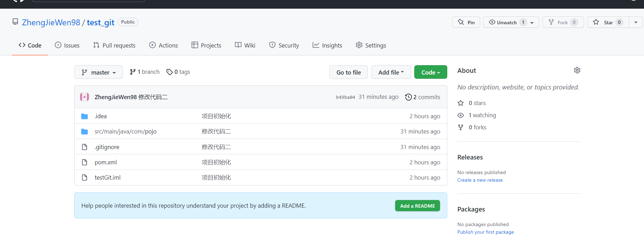Click the star icon beside 0 stars
The height and width of the screenshot is (242, 644).
461,103
